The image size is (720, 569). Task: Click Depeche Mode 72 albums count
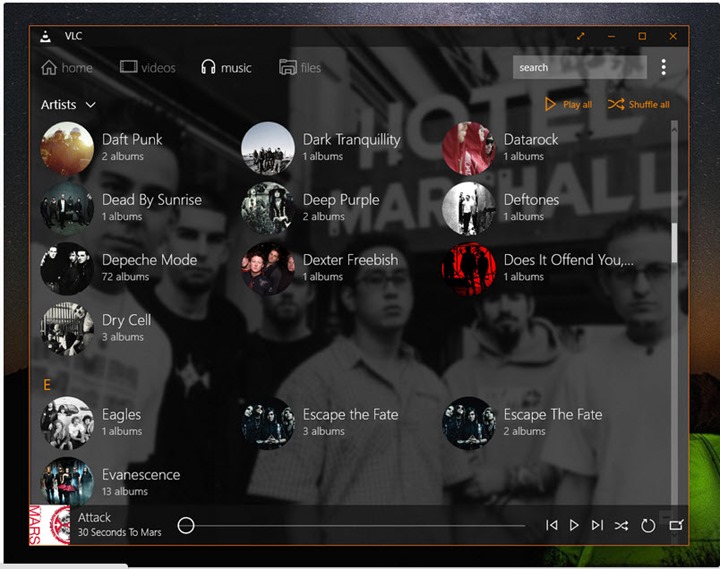(125, 277)
